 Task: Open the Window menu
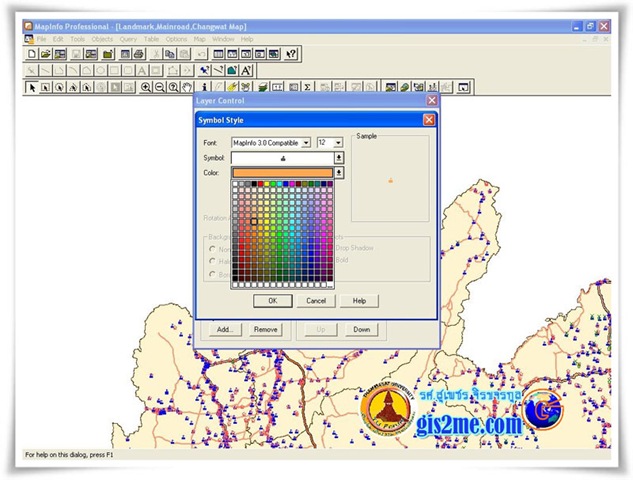click(223, 39)
